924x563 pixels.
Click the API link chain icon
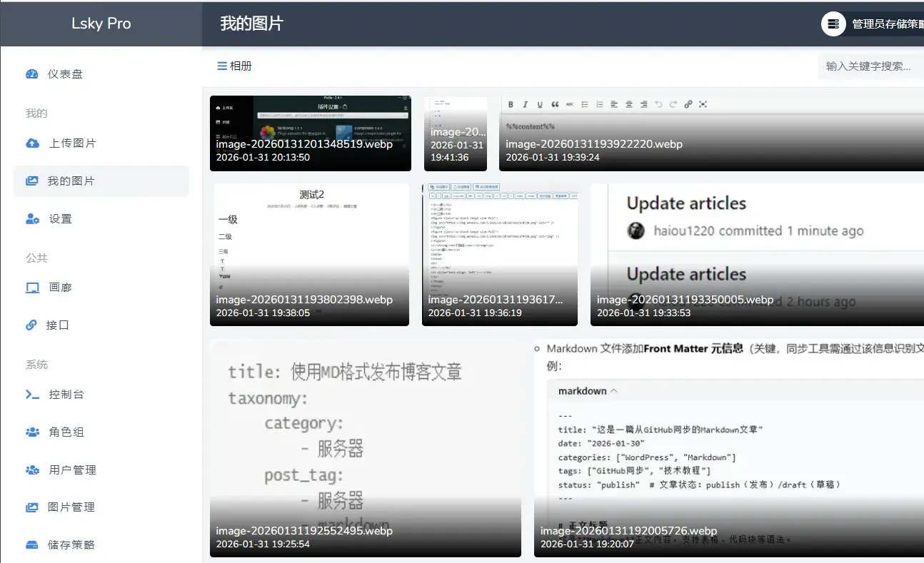click(31, 325)
